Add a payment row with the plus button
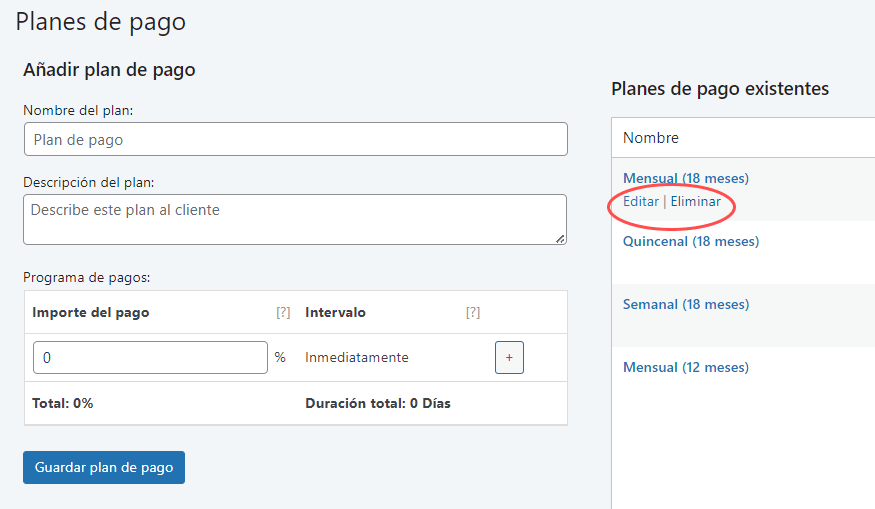This screenshot has height=509, width=875. pos(509,357)
